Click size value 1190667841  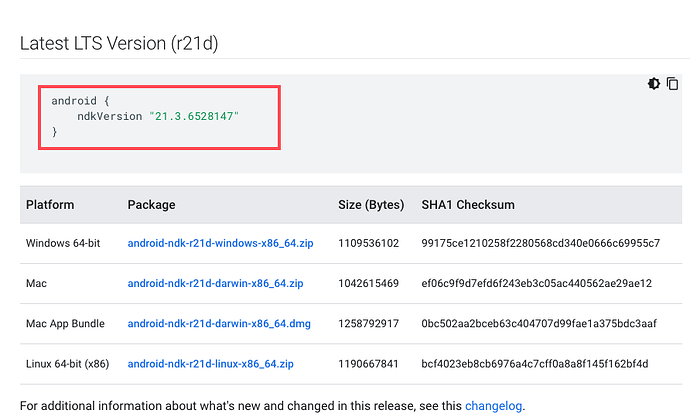coord(368,364)
